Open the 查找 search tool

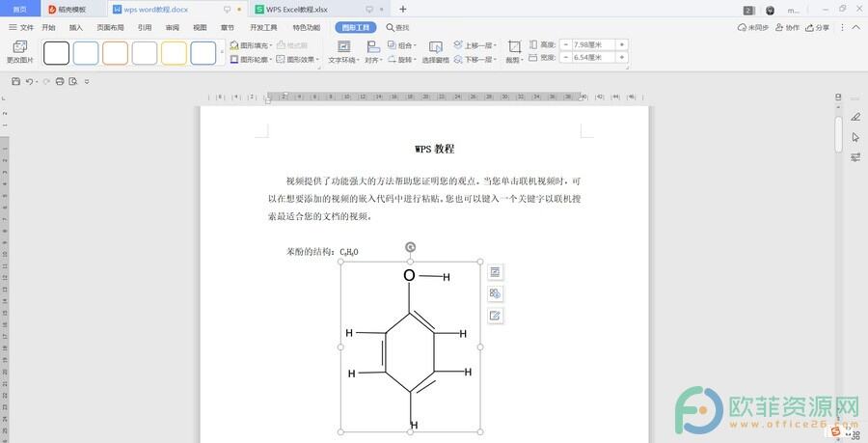tap(397, 27)
